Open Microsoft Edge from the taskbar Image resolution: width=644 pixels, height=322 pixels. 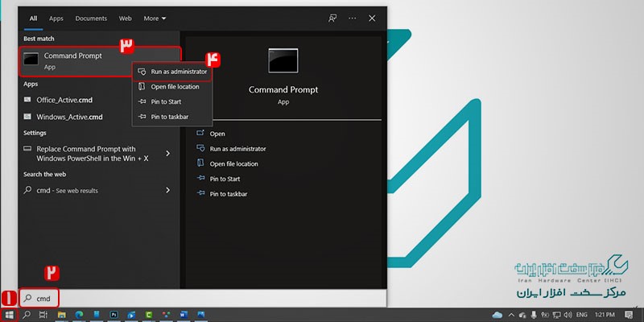pyautogui.click(x=79, y=315)
